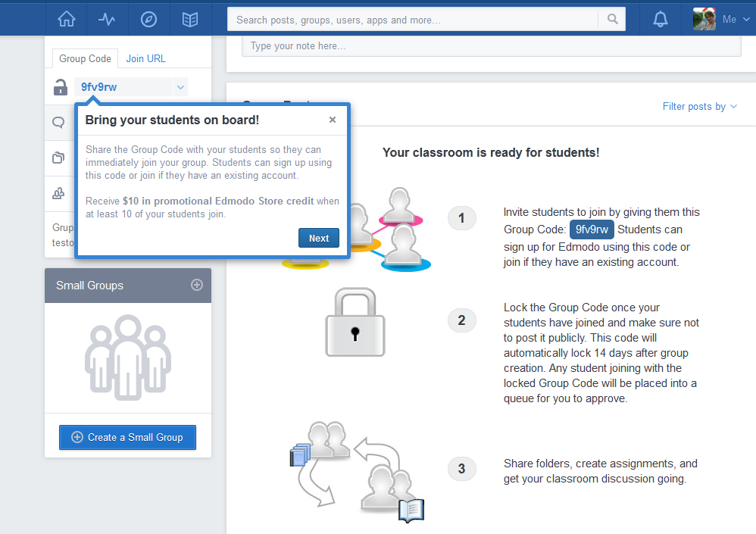
Task: Switch to the Group Code tab
Action: pos(85,58)
